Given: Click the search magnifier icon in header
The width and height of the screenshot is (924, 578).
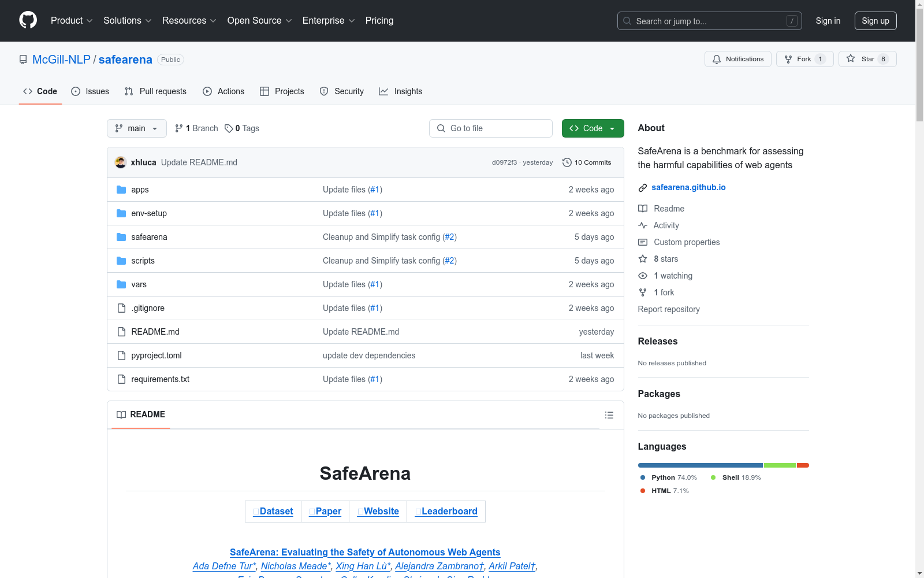Looking at the screenshot, I should [627, 21].
